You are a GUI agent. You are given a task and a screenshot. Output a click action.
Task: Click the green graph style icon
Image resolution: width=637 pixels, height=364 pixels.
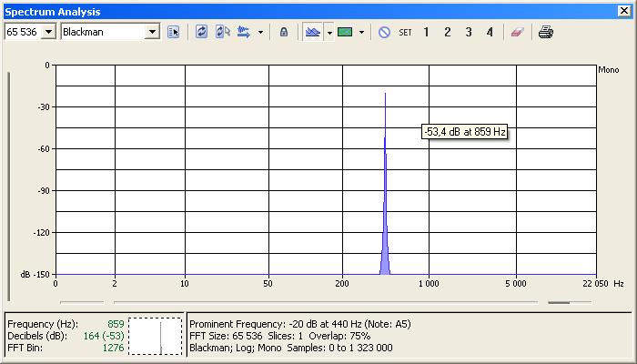click(345, 32)
